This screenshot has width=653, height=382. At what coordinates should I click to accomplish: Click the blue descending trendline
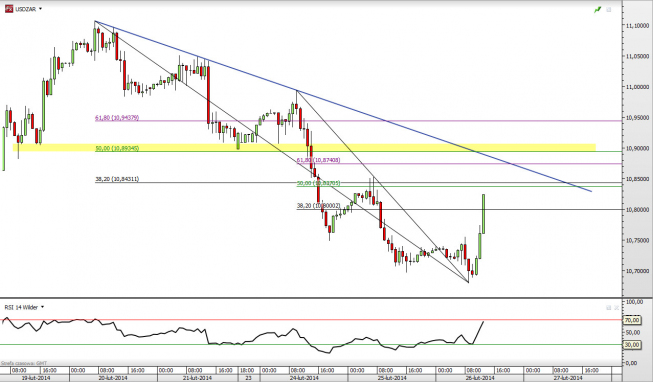click(343, 106)
